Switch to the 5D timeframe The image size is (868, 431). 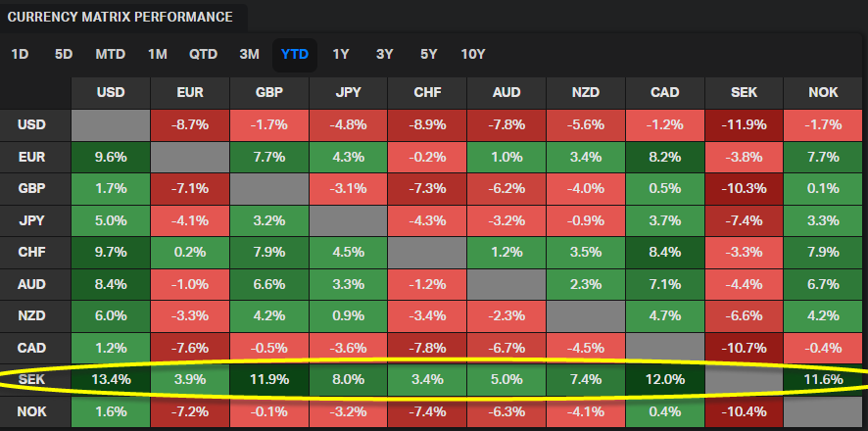pyautogui.click(x=64, y=54)
